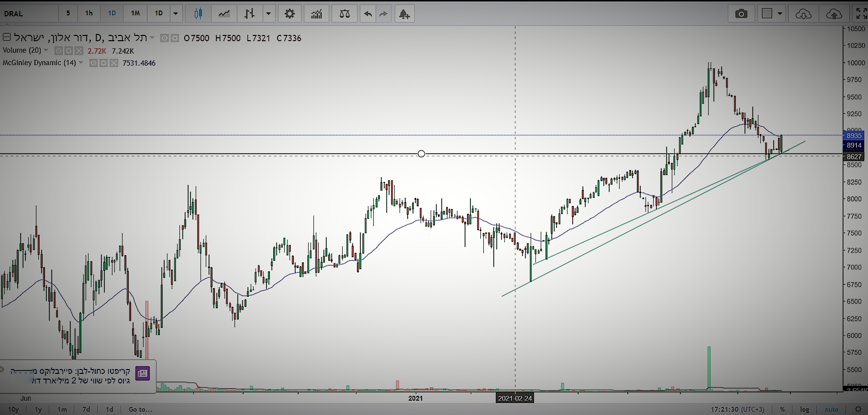Undo the last chart action
868x415 pixels.
coord(367,13)
